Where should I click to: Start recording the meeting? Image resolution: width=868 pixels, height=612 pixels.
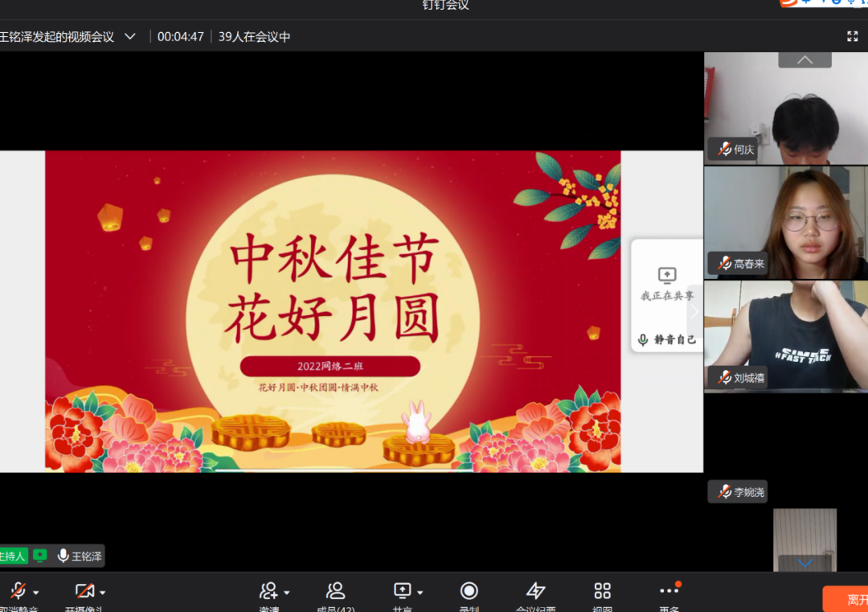point(469,592)
